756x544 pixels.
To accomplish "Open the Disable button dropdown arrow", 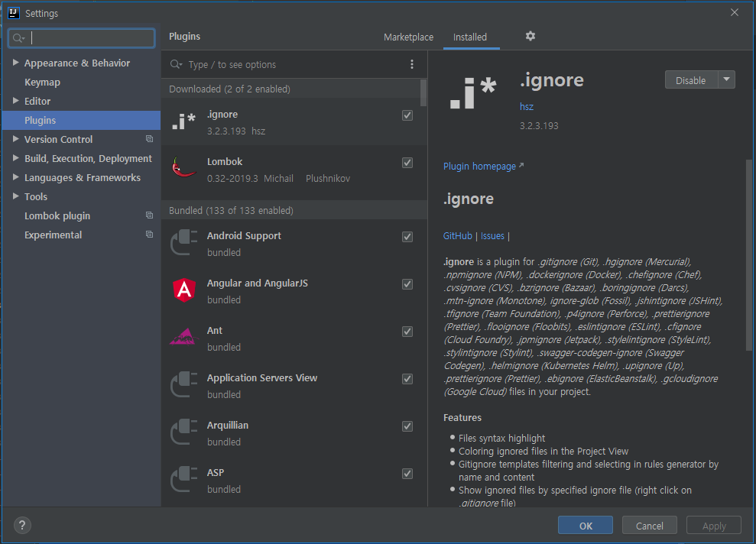I will tap(727, 79).
